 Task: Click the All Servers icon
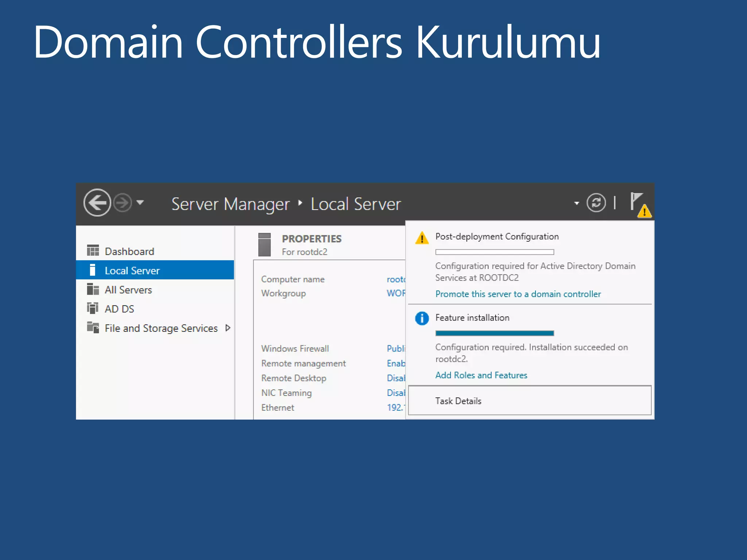(x=93, y=289)
